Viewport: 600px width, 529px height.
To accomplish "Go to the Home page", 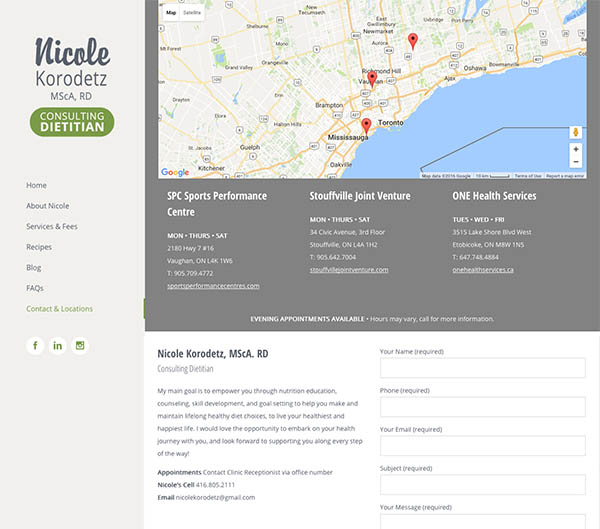I will point(36,185).
